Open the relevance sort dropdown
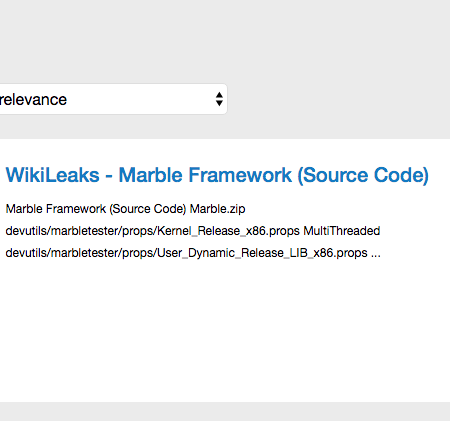 113,99
